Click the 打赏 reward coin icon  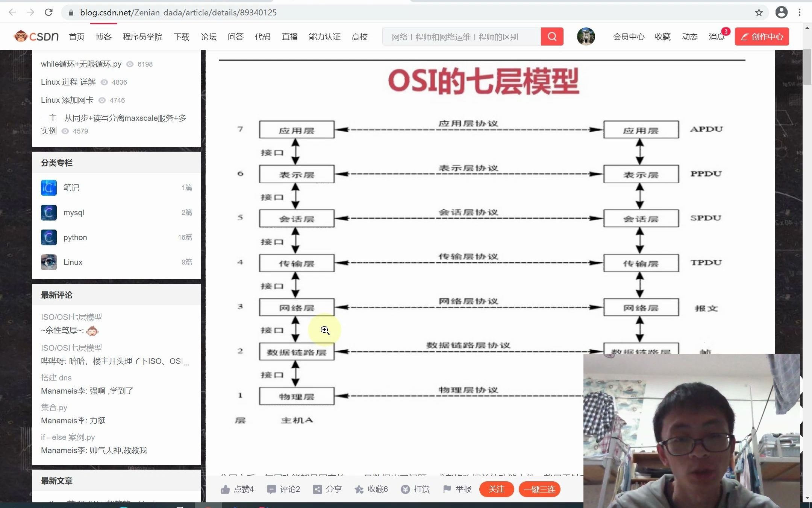pos(405,489)
